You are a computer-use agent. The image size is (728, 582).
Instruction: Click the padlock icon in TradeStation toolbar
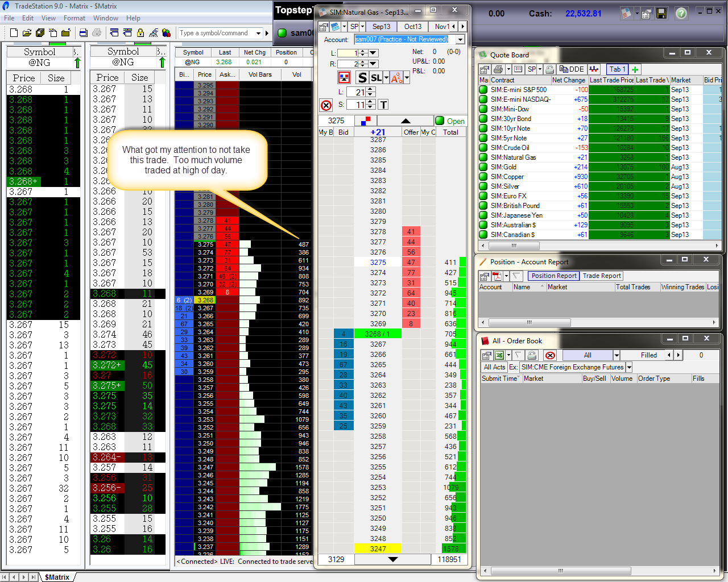140,33
